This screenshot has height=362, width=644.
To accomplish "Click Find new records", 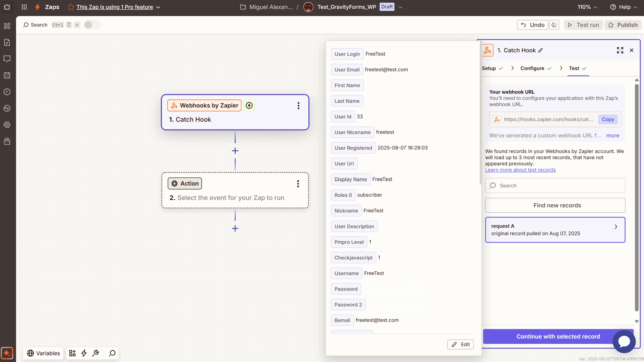I will coord(555,205).
